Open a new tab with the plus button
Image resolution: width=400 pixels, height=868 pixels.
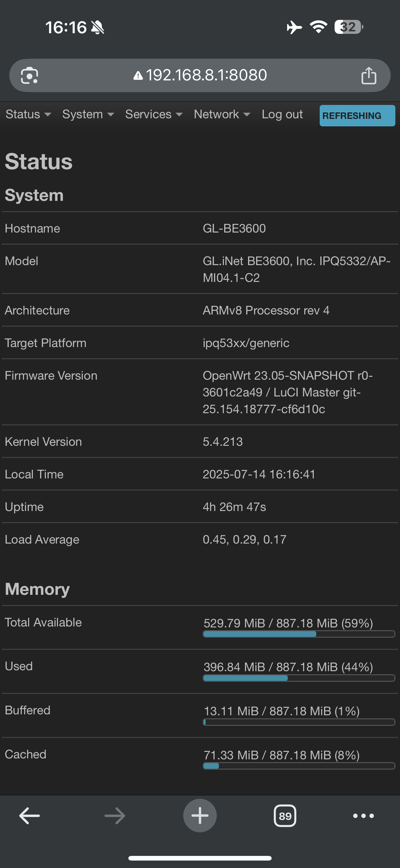point(200,816)
